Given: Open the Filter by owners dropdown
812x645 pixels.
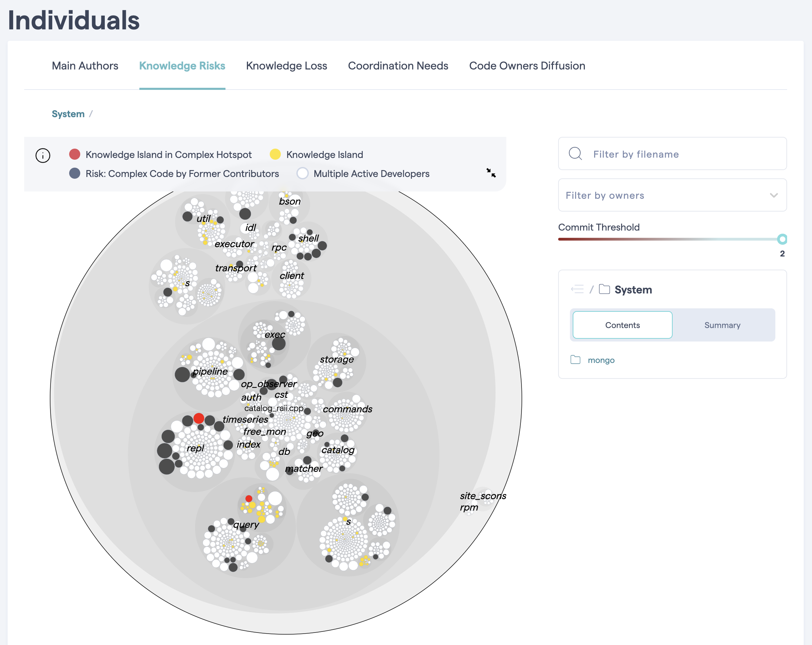Looking at the screenshot, I should (672, 195).
